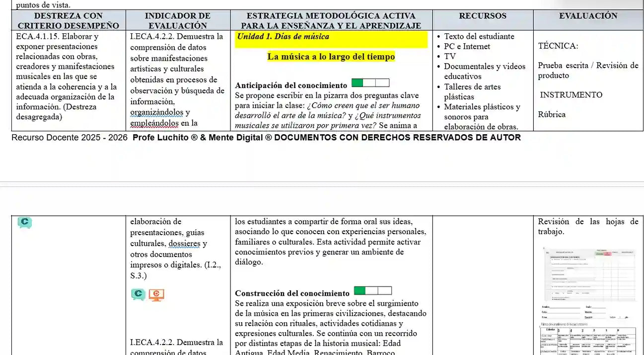Click the 'Rúbrica' text in the evaluation column
This screenshot has height=355, width=644.
point(552,114)
